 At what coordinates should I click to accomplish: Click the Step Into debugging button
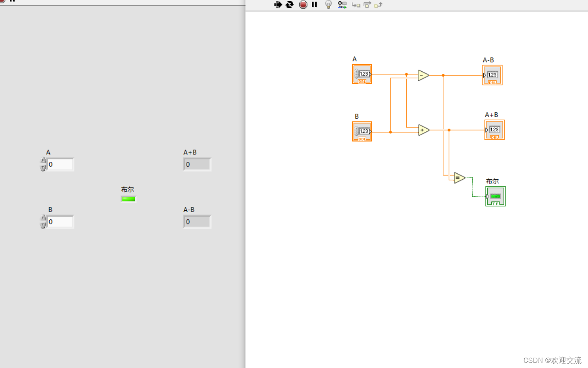coord(356,5)
